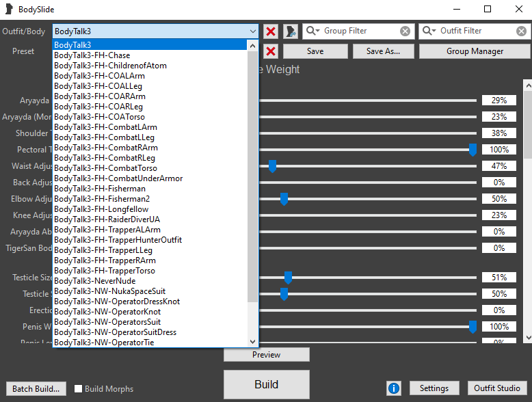532x402 pixels.
Task: Click the outfit chooser icon beside Group Filter
Action: pos(291,31)
